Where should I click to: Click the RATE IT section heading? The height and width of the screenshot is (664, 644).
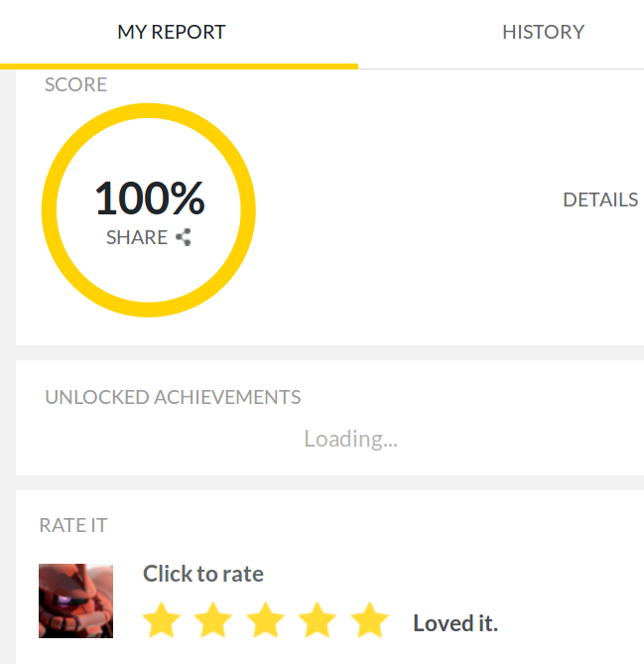(x=73, y=525)
